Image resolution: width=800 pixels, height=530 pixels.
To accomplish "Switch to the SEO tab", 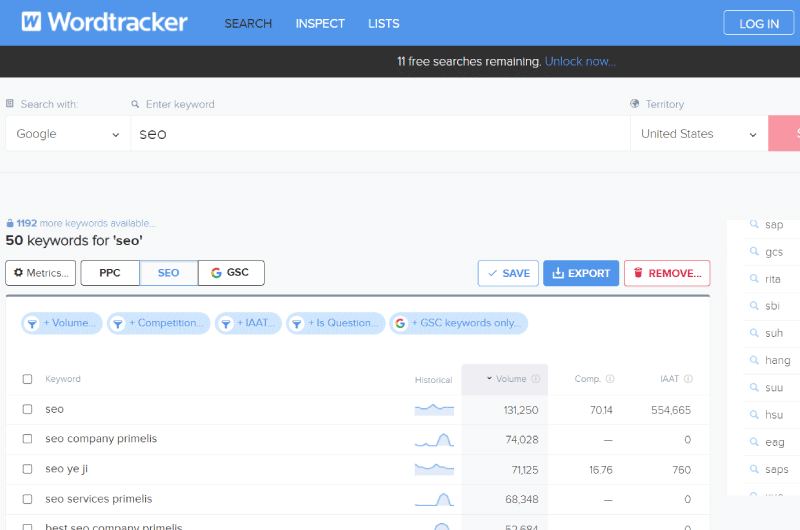I will click(x=168, y=273).
